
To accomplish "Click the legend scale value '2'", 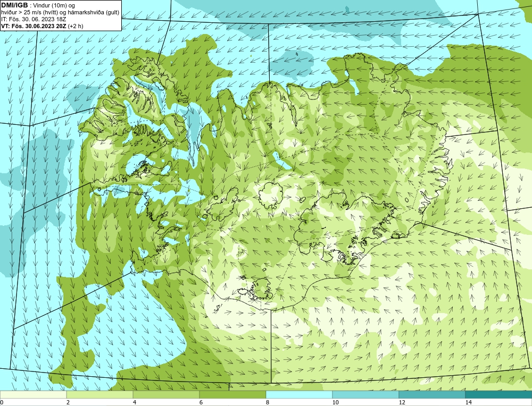I will [x=68, y=402].
